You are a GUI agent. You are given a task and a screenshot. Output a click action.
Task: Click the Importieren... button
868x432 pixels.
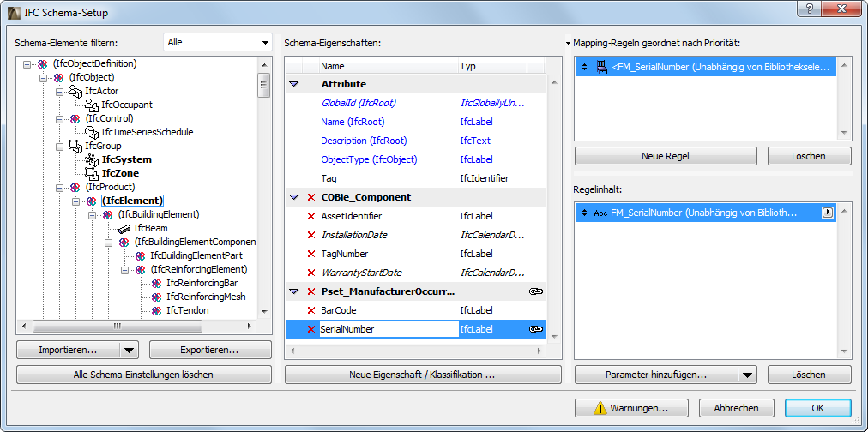point(68,350)
